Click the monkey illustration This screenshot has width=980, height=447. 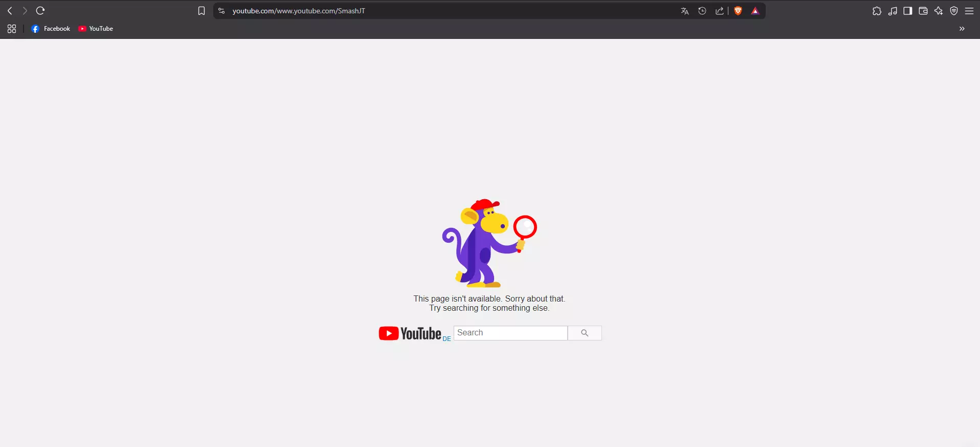pos(489,243)
